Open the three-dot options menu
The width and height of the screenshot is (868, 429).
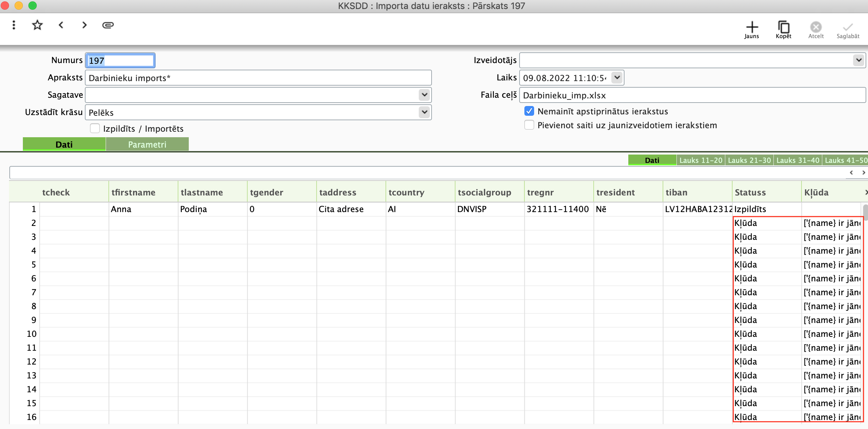[14, 25]
